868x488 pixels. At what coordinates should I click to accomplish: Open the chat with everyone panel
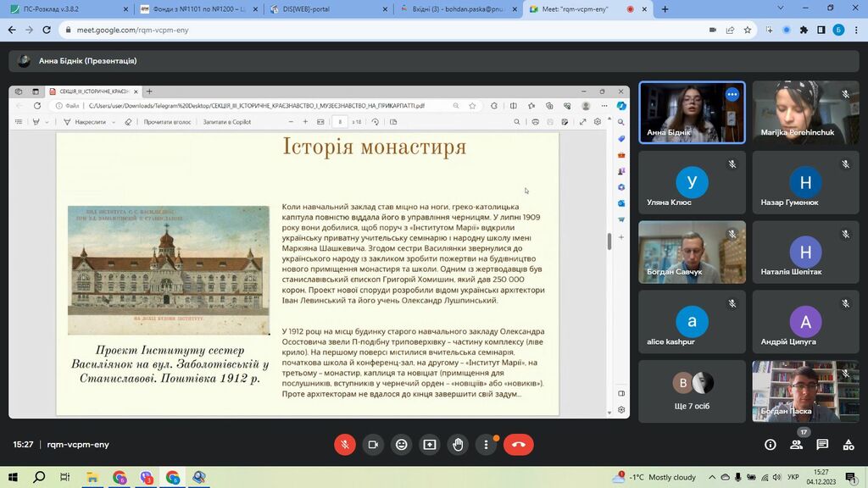[822, 445]
